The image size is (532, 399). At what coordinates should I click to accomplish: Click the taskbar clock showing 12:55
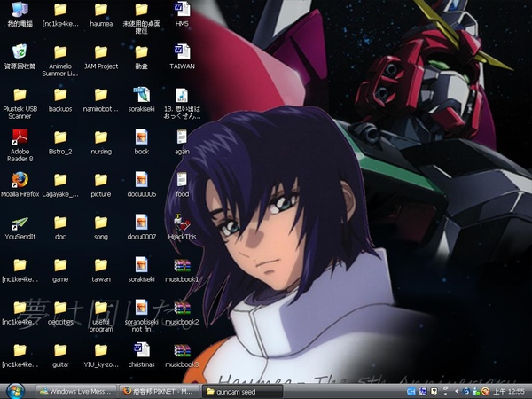click(509, 392)
